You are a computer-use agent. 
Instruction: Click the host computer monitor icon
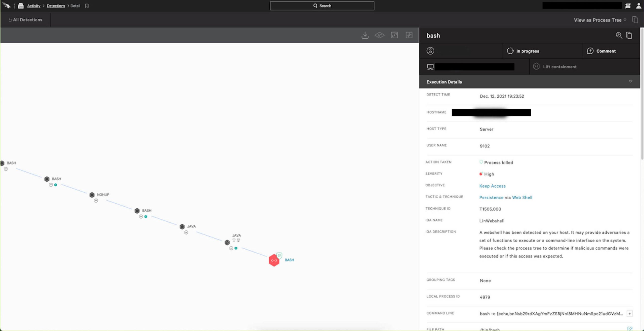pos(430,67)
